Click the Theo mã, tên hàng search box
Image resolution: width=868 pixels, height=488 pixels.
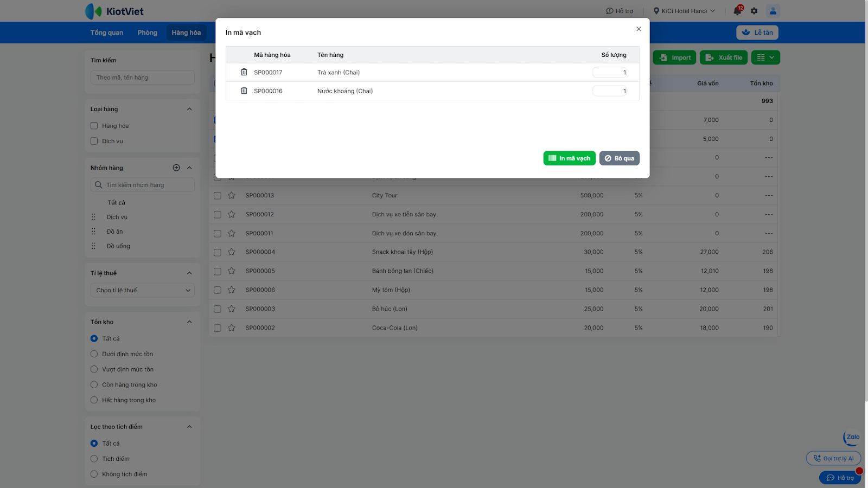tap(143, 78)
